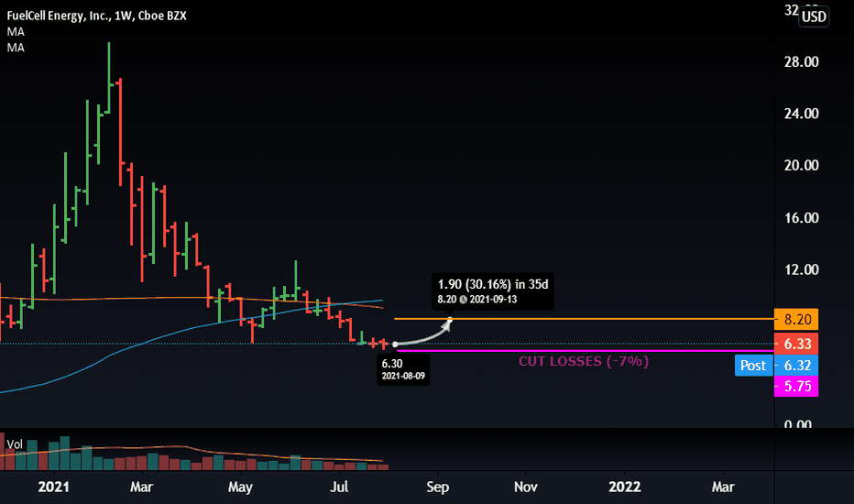Click the tallest green price bar near 28
Image resolution: width=854 pixels, height=504 pixels.
tap(109, 77)
